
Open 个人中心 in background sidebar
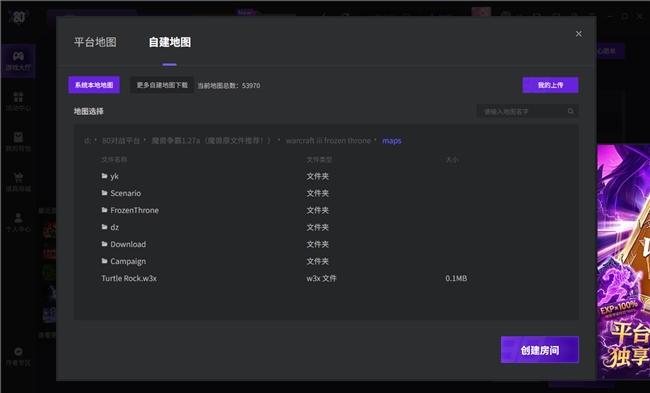(18, 223)
